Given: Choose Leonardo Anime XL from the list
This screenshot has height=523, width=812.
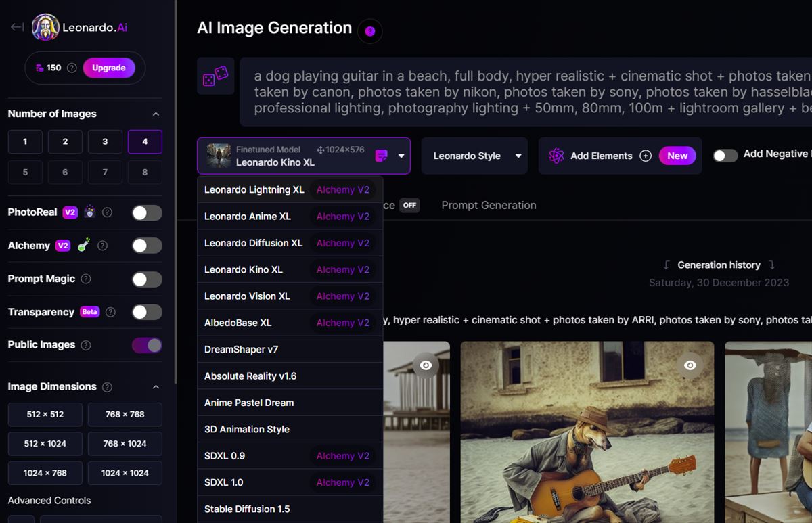Looking at the screenshot, I should [290, 217].
